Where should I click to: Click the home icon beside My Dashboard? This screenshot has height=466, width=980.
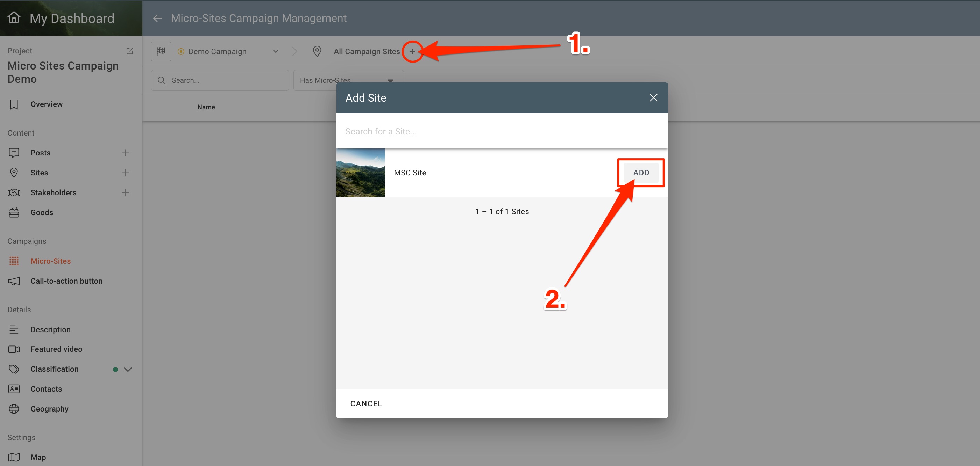(x=14, y=17)
